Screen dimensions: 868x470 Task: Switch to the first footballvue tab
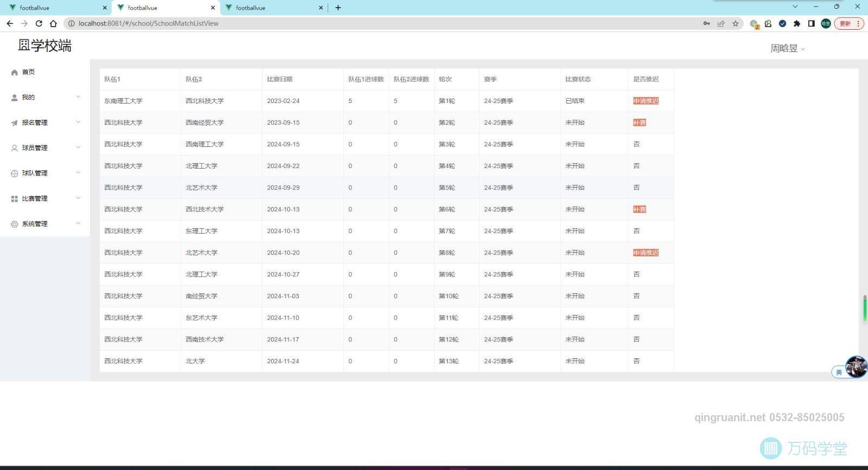tap(56, 8)
